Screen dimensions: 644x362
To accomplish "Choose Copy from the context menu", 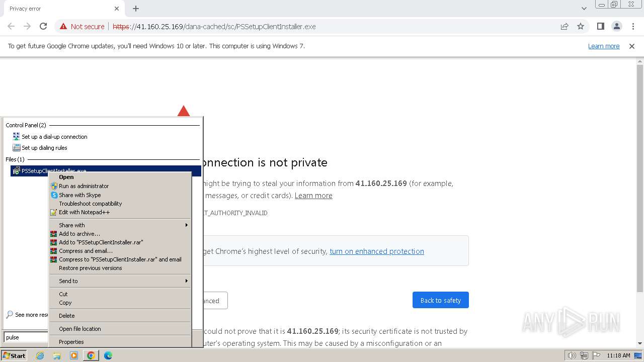I will point(120,303).
